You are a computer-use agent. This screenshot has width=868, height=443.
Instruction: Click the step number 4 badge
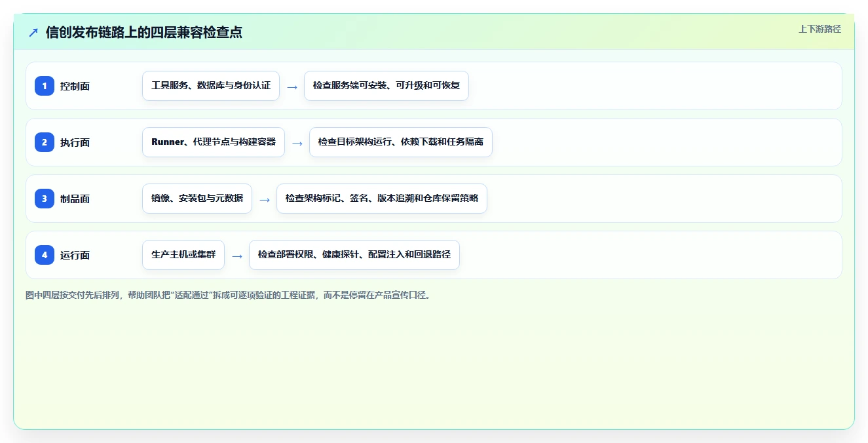[45, 255]
